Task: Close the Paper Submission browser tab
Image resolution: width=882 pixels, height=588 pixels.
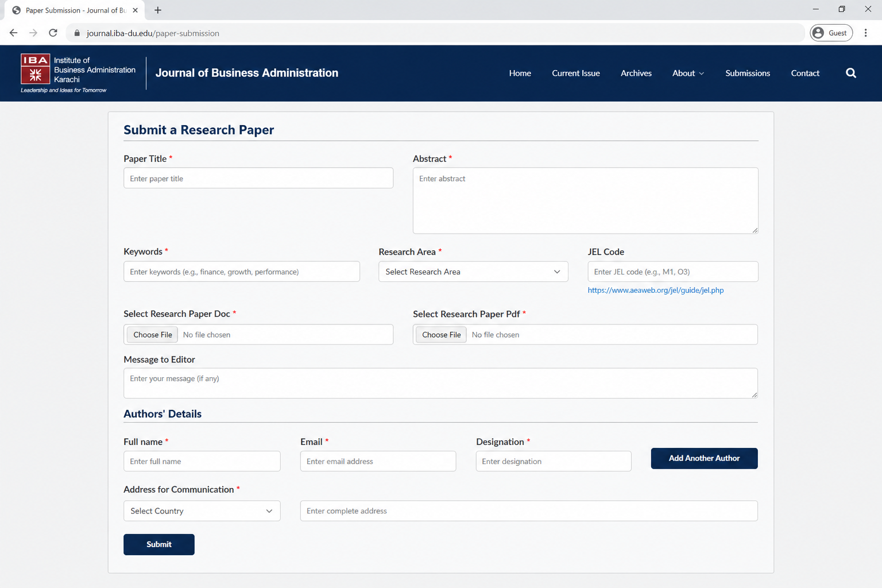Action: (x=135, y=10)
